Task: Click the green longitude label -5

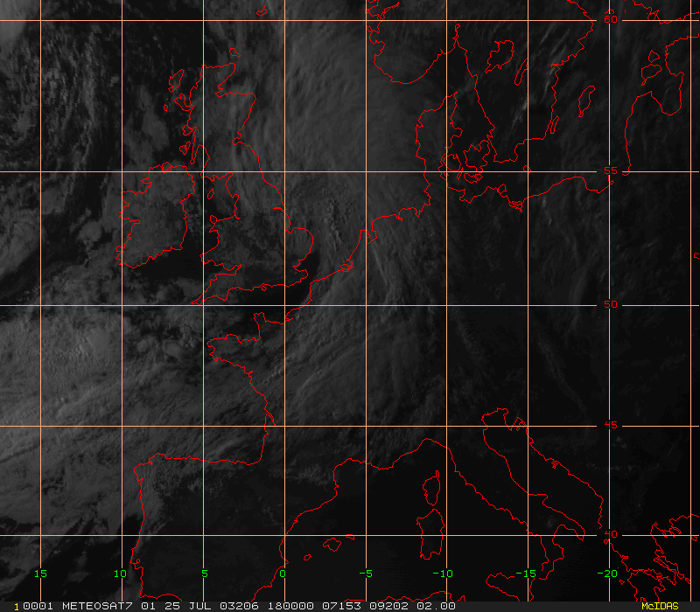Action: [x=365, y=574]
